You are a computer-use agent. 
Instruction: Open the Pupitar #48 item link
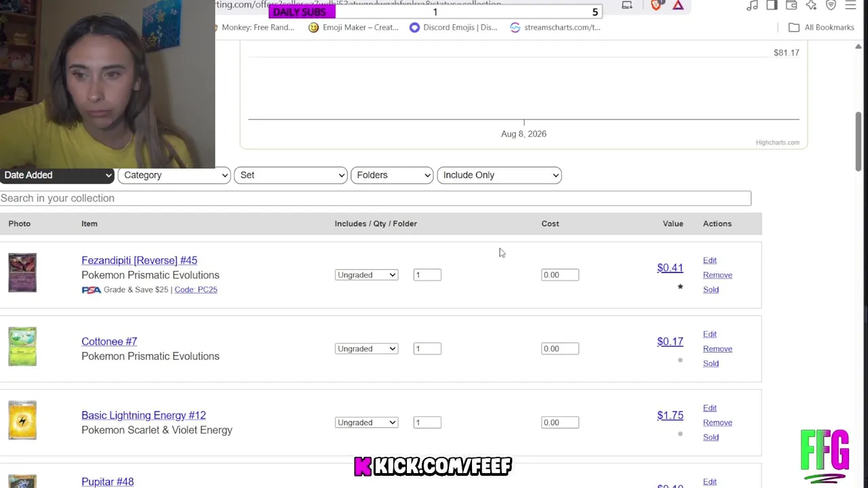(x=108, y=482)
